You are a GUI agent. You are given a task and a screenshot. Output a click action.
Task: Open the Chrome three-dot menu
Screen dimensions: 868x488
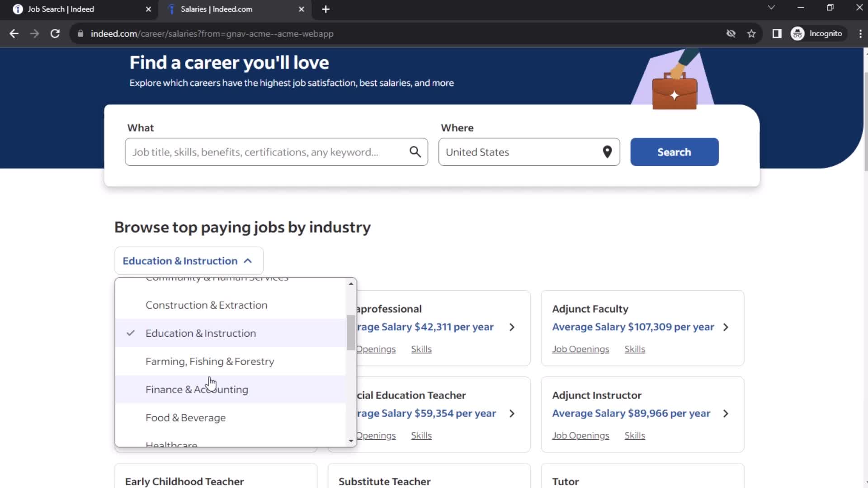coord(860,33)
